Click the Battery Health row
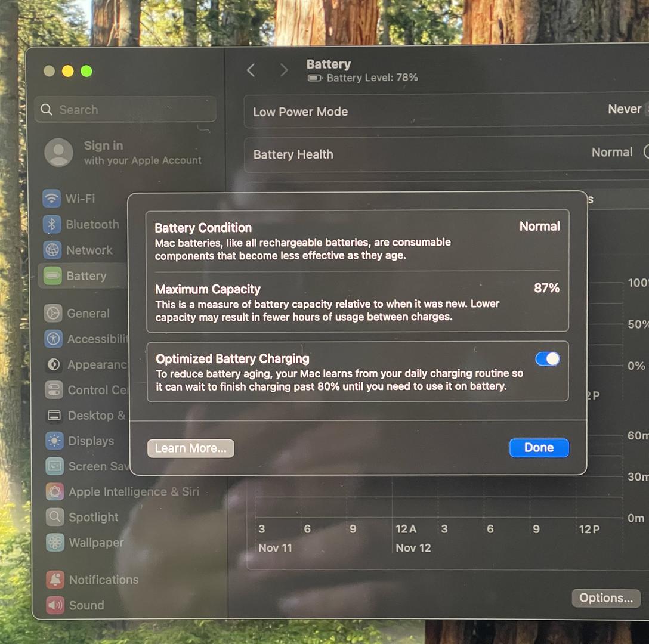 pos(447,154)
